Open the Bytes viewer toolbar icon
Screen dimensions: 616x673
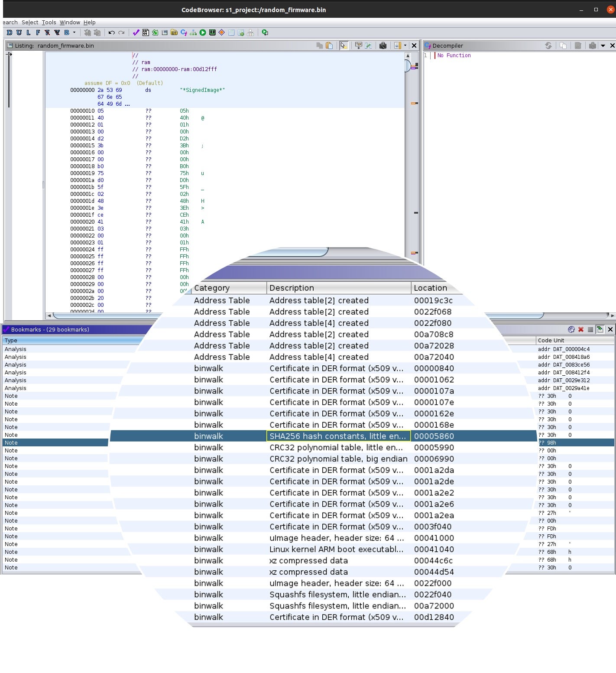(x=146, y=33)
